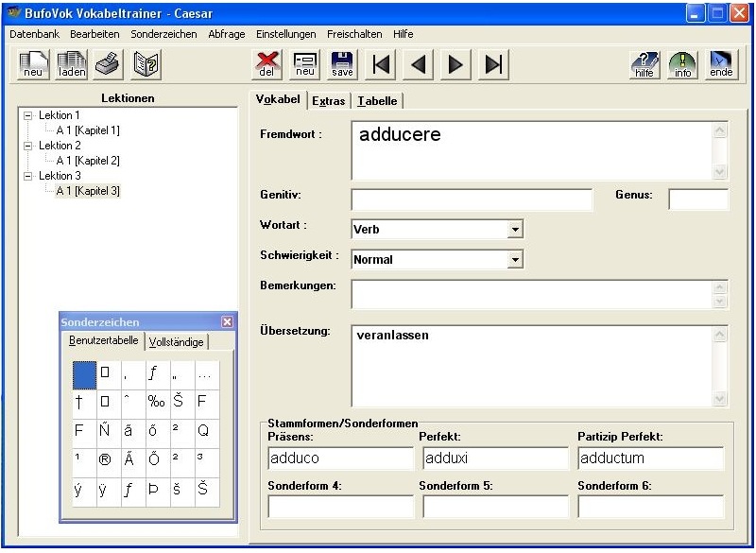The image size is (756, 553).
Task: Open the Hilfe menu
Action: click(404, 34)
